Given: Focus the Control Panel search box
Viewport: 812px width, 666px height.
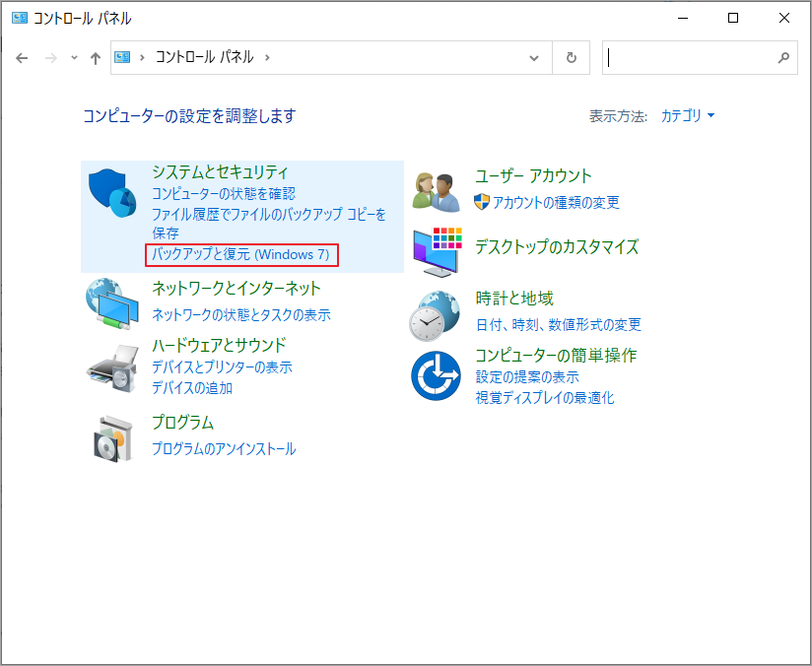Looking at the screenshot, I should 700,57.
